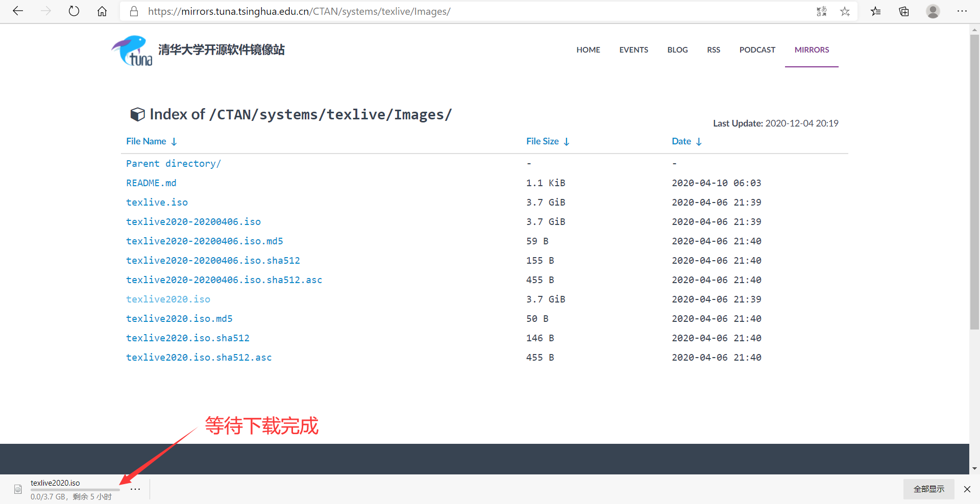Open the RSS nav item
980x504 pixels.
coord(714,50)
